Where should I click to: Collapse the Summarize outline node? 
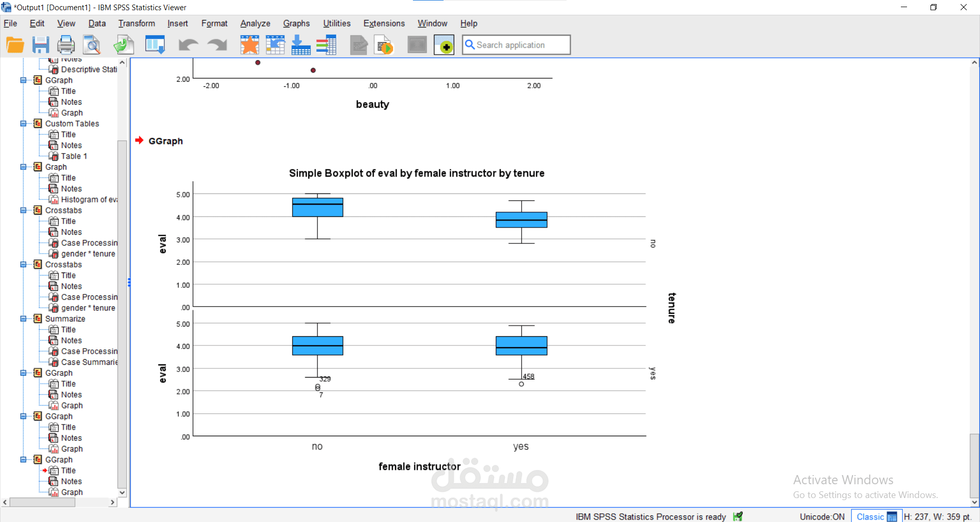23,319
